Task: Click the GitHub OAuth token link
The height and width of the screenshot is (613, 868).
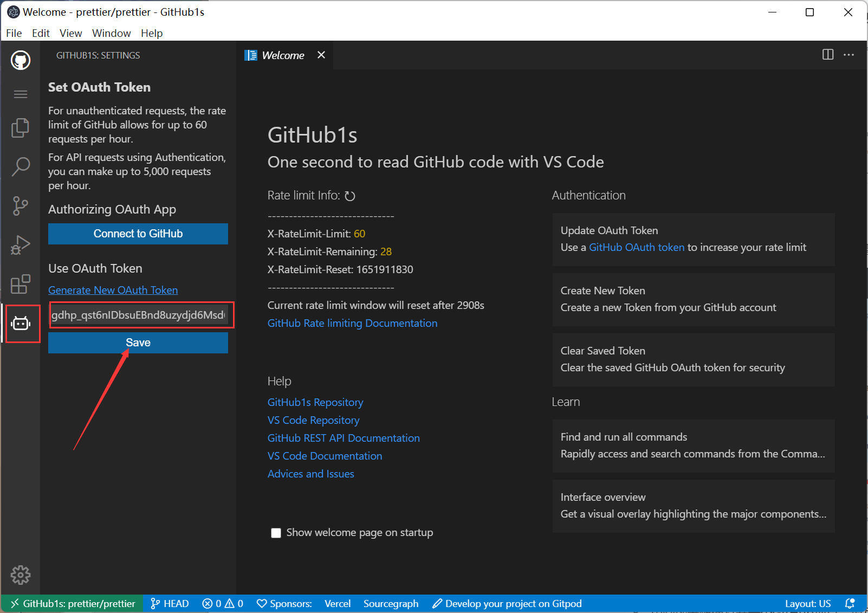Action: 637,247
